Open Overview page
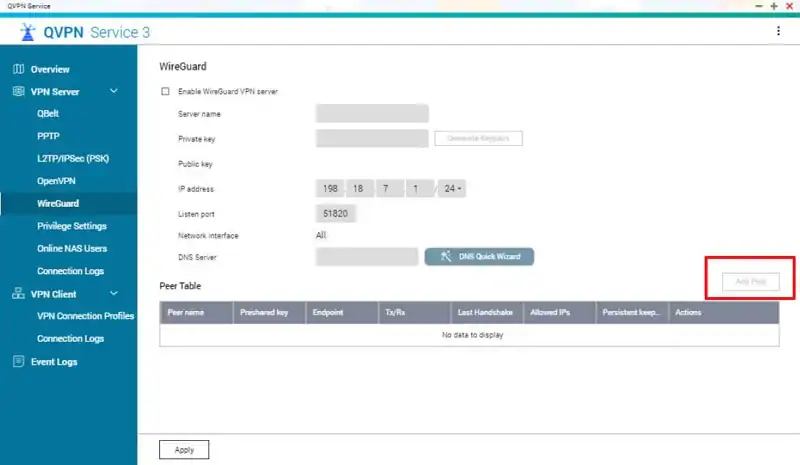The width and height of the screenshot is (800, 465). pos(50,69)
